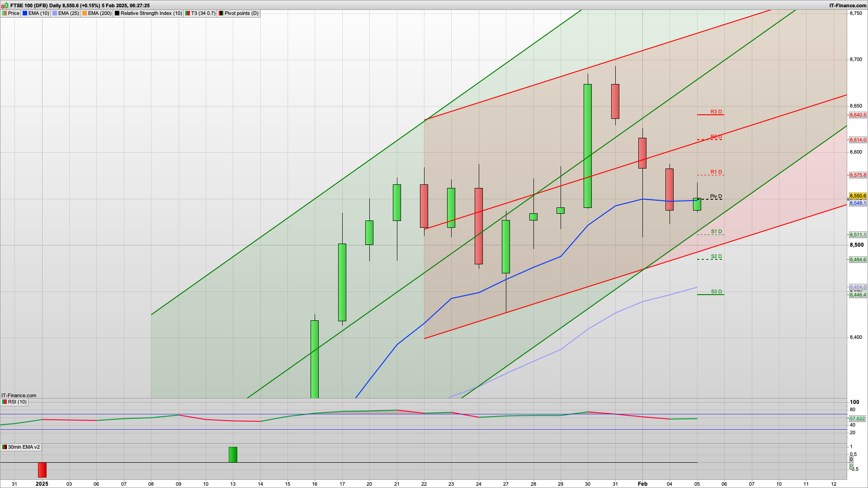Click the yellow 8,550.6 current price tag
Screen dimensions: 868x488
point(858,196)
